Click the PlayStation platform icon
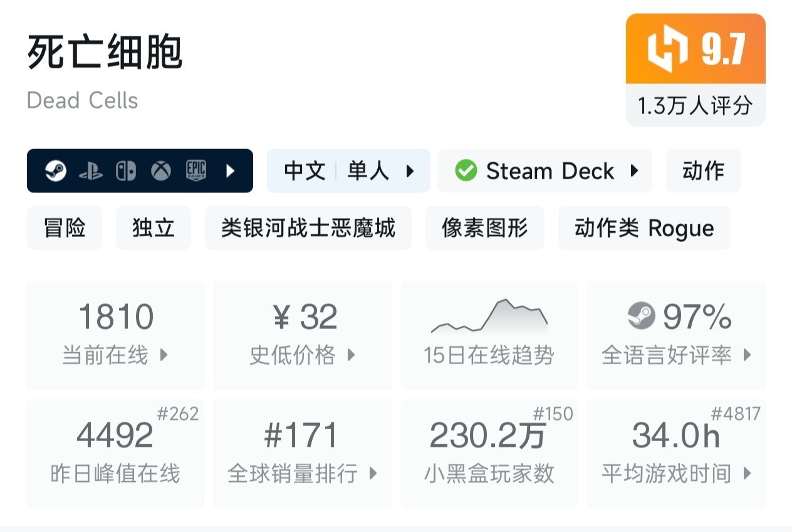Screen dimensions: 792x532 [91, 171]
